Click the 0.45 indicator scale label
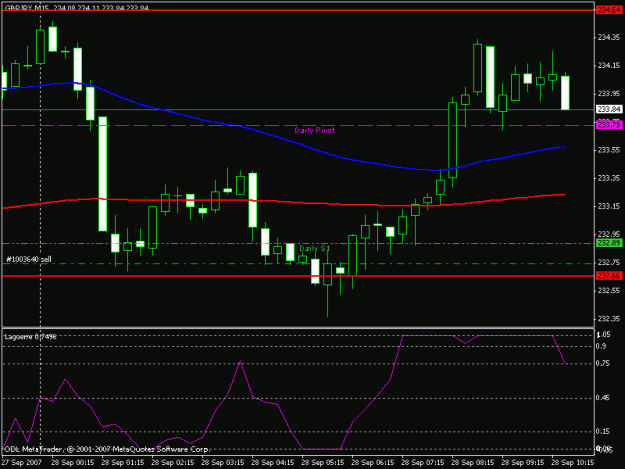This screenshot has height=469, width=625. click(x=603, y=398)
